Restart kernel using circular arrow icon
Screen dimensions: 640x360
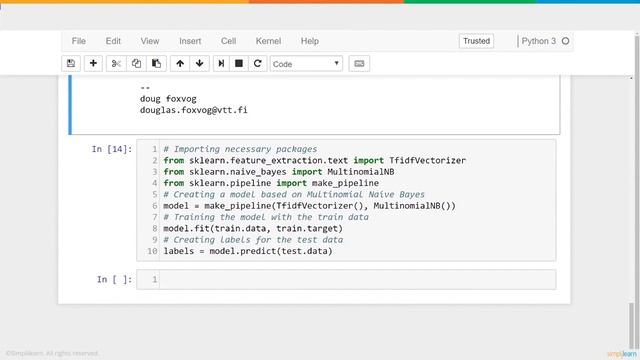[258, 64]
